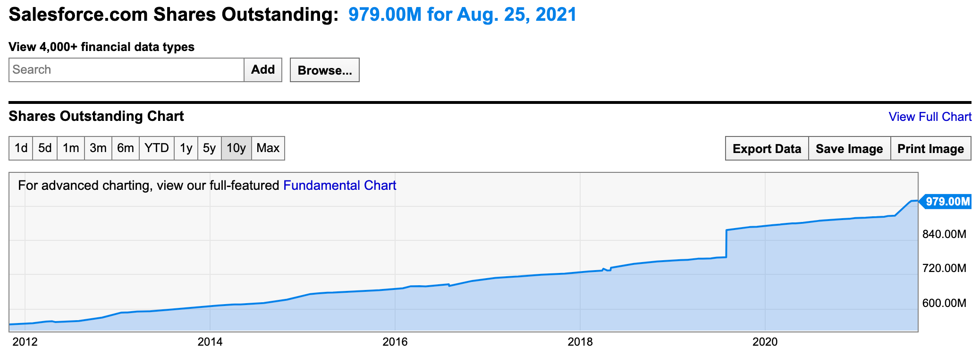The height and width of the screenshot is (357, 980).
Task: Click the 840.00M axis label
Action: (x=945, y=234)
